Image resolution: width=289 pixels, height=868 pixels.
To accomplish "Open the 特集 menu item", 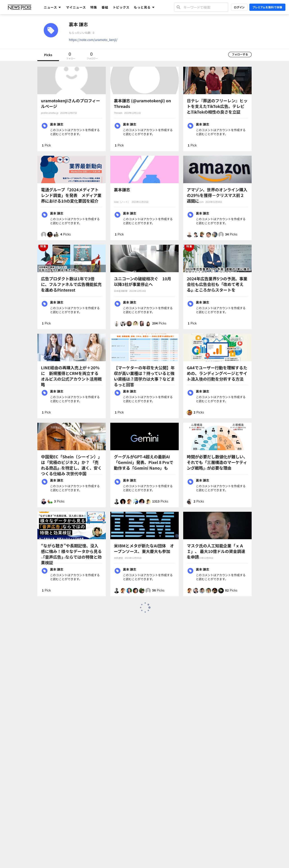I will pos(94,7).
